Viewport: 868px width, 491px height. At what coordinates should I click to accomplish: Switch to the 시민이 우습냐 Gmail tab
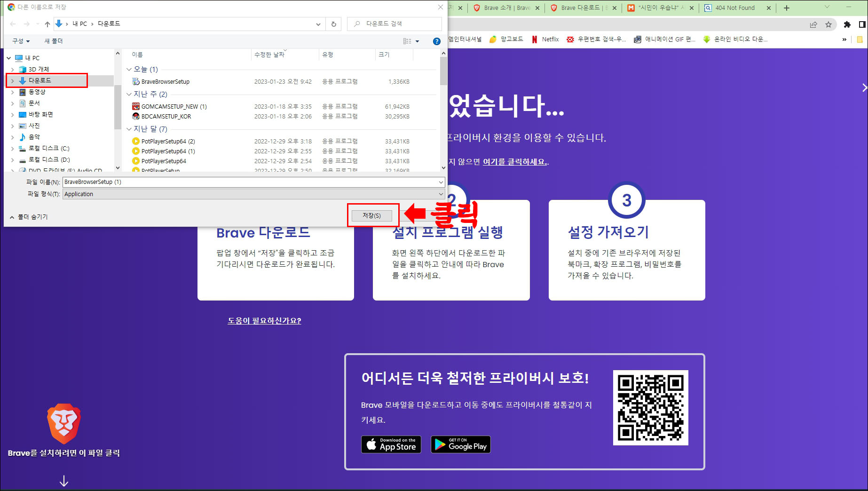click(x=660, y=8)
